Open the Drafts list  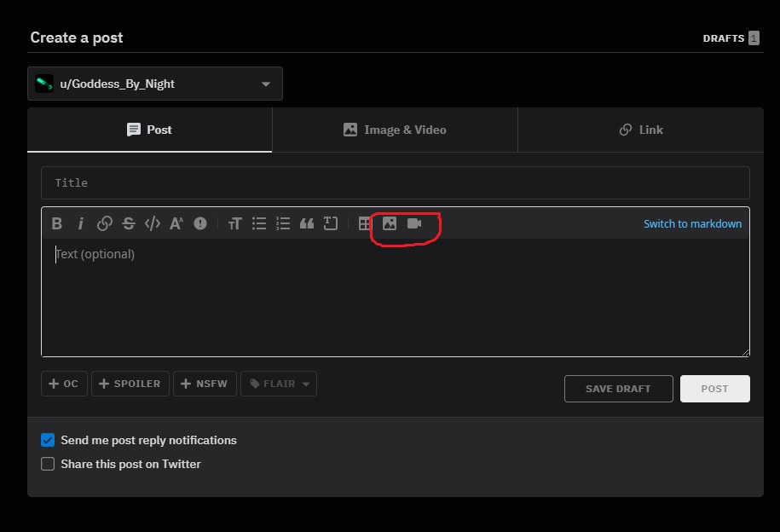731,38
